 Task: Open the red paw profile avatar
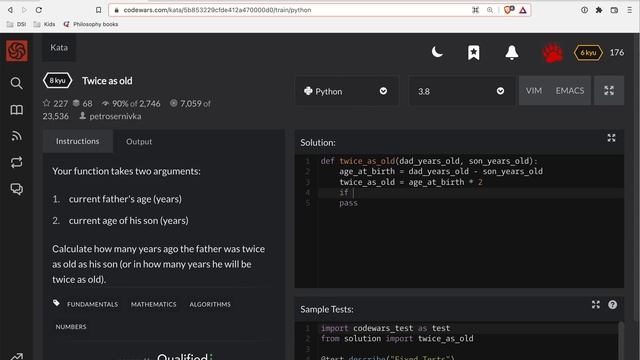coord(552,53)
